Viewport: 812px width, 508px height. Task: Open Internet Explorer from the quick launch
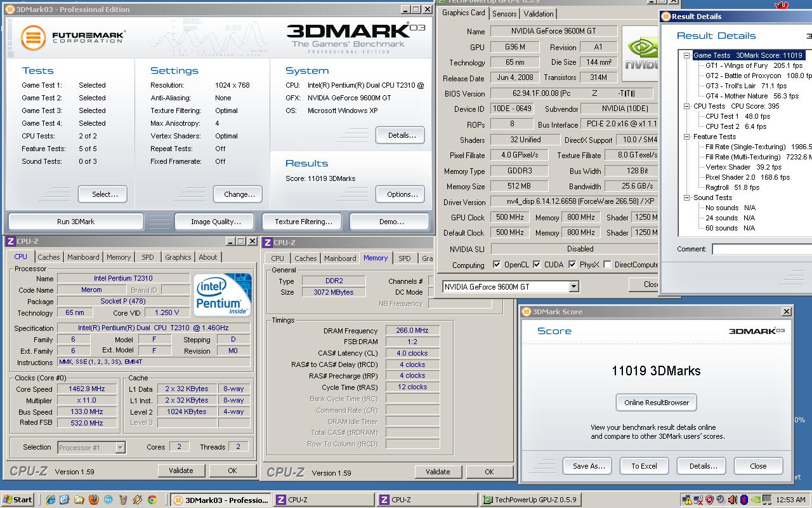(51, 500)
